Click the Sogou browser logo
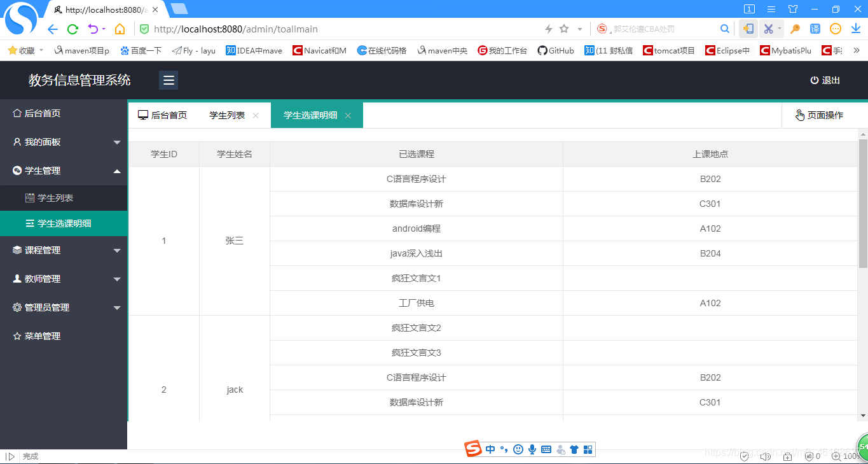Image resolution: width=868 pixels, height=464 pixels. pos(22,19)
